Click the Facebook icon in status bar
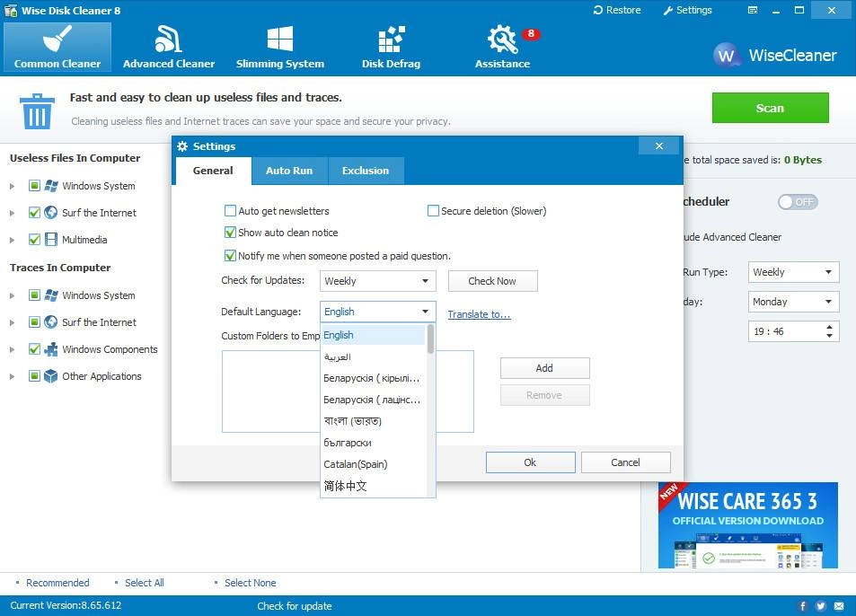Image resolution: width=856 pixels, height=616 pixels. [x=802, y=605]
